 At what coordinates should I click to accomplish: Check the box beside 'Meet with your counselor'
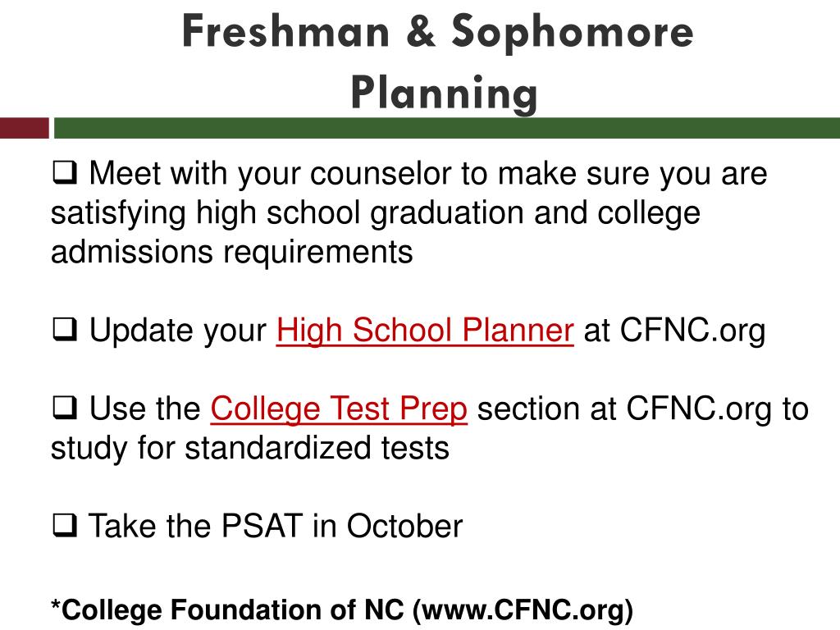point(65,173)
